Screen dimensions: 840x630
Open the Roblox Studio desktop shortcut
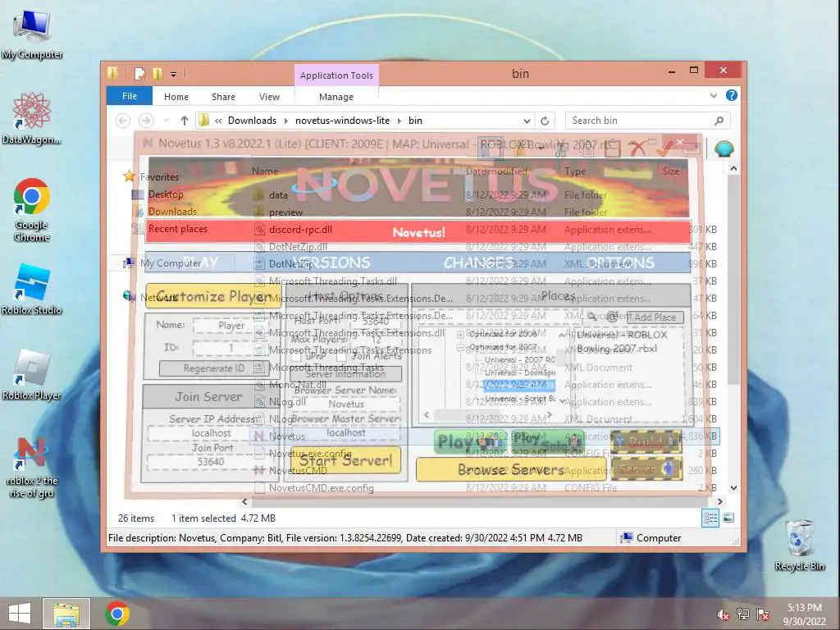[x=32, y=290]
